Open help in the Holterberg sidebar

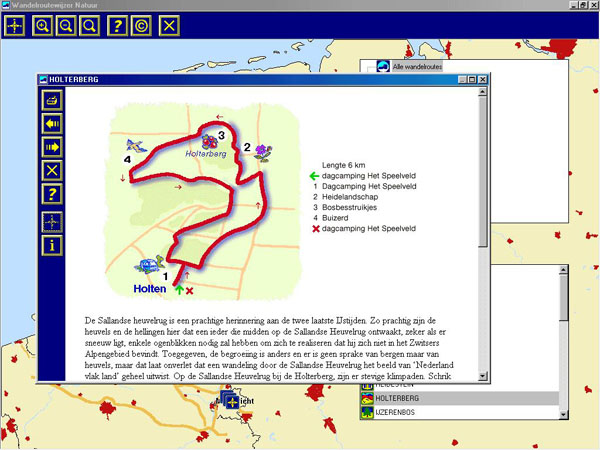coord(53,194)
